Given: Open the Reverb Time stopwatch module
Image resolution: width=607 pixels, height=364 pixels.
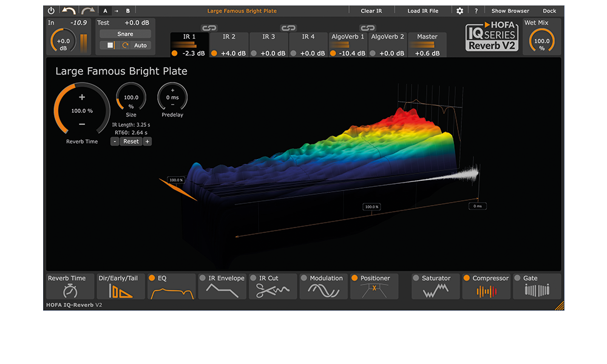Looking at the screenshot, I should (70, 286).
